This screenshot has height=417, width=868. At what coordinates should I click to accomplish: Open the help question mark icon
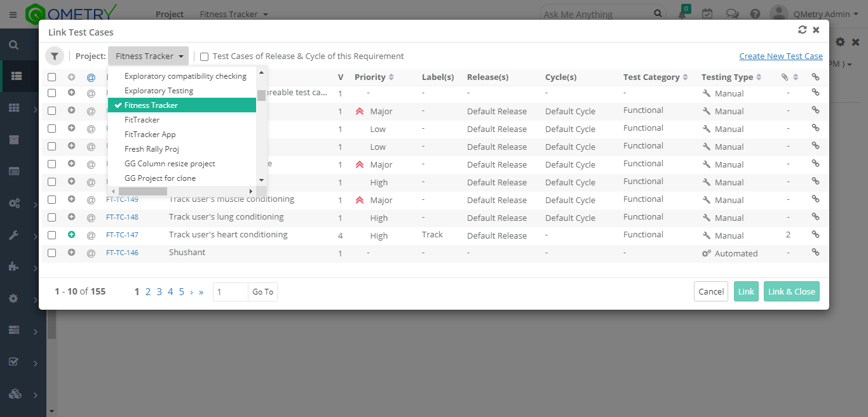755,14
